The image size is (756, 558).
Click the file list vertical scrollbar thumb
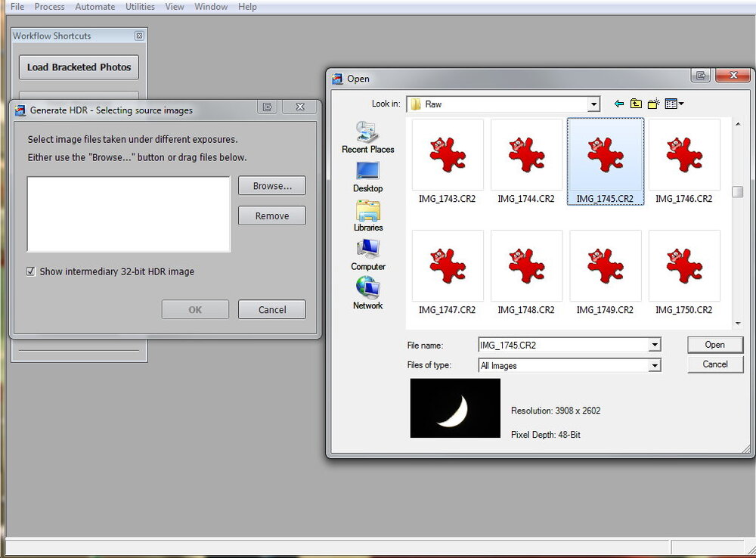(x=738, y=191)
